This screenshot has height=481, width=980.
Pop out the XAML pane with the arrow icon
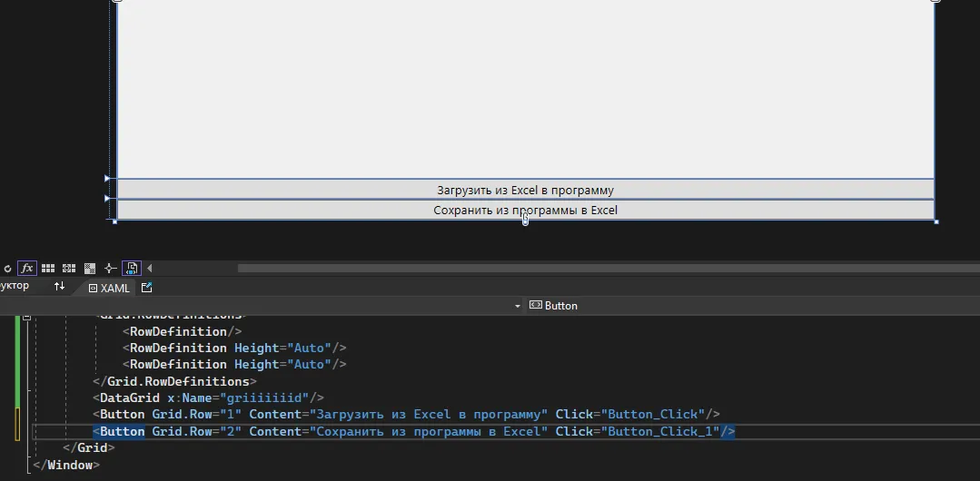pyautogui.click(x=147, y=288)
